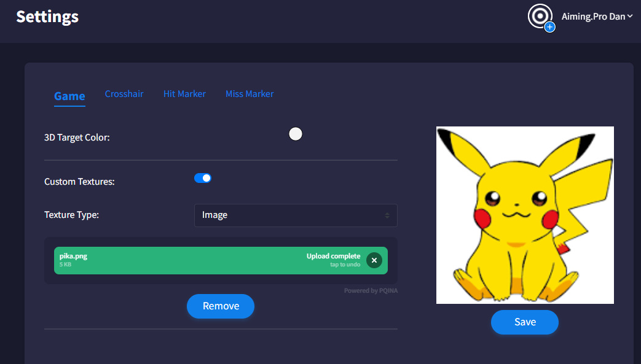This screenshot has height=364, width=641.
Task: Open the Miss Marker tab
Action: [x=250, y=94]
